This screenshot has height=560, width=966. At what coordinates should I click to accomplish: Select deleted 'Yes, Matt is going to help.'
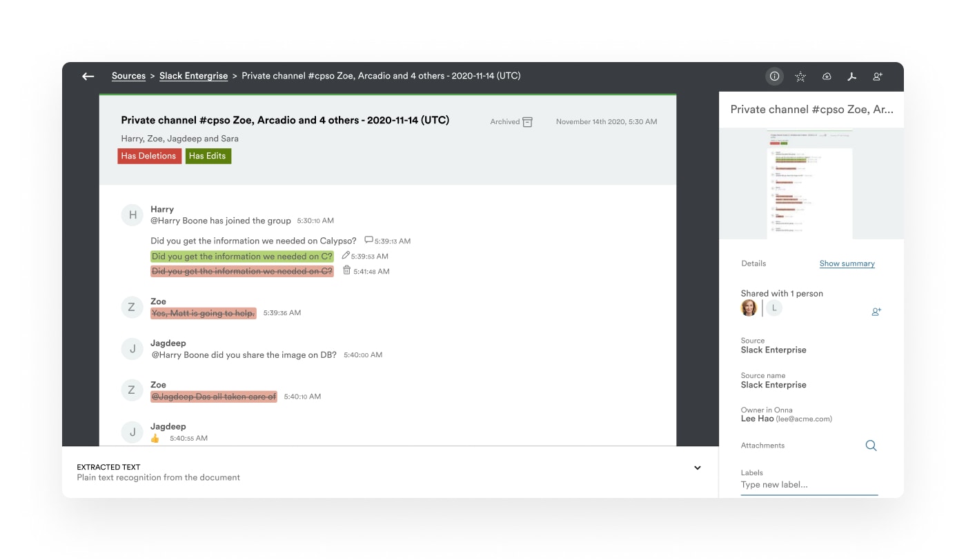(x=204, y=313)
